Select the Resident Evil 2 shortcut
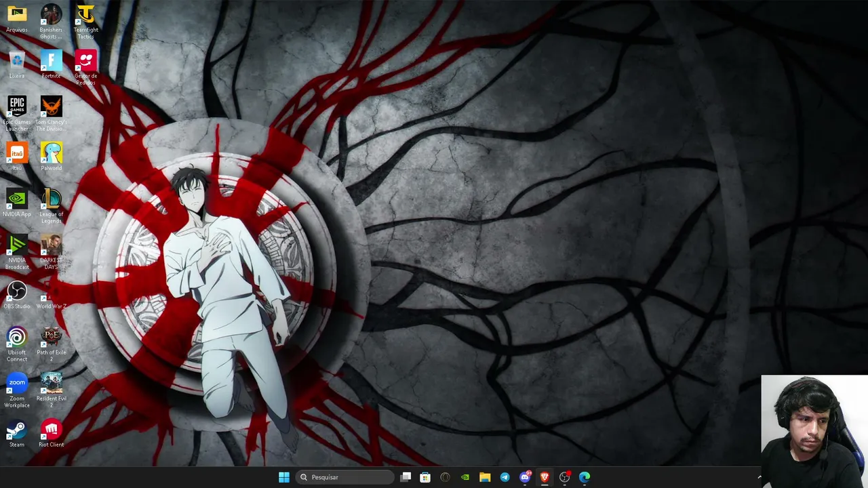Screen dimensions: 868x488 tap(51, 390)
